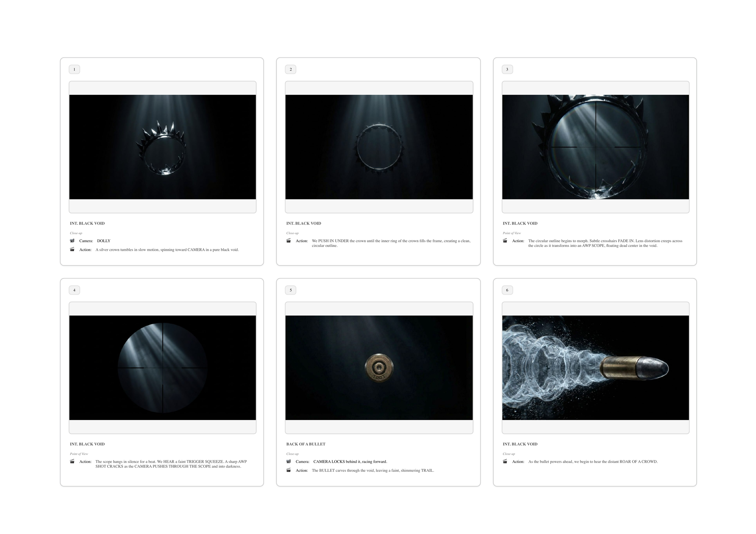This screenshot has height=534, width=756.
Task: Click the 'Point of View' label in panel 4
Action: (79, 454)
